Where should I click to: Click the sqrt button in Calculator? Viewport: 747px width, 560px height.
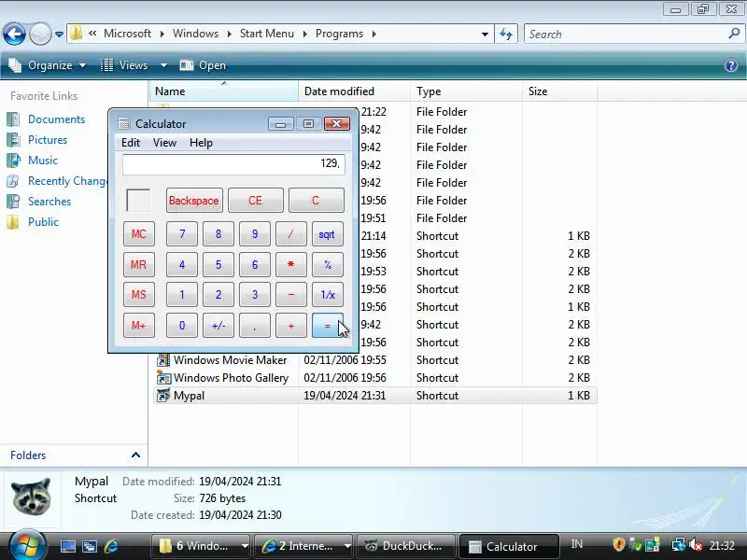point(328,234)
